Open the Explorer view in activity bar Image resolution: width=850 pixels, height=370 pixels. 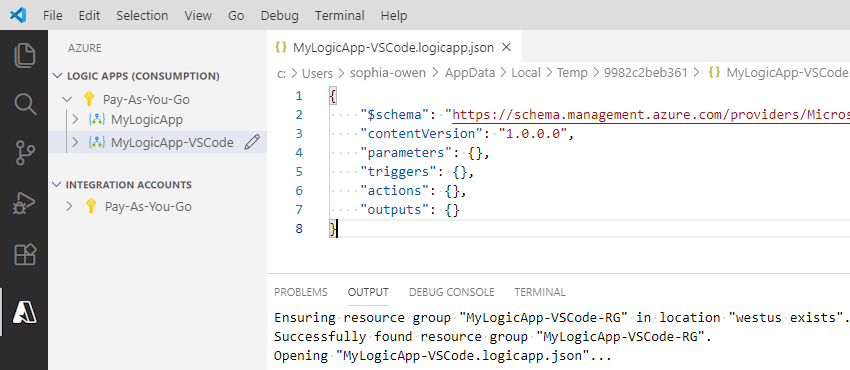(24, 56)
